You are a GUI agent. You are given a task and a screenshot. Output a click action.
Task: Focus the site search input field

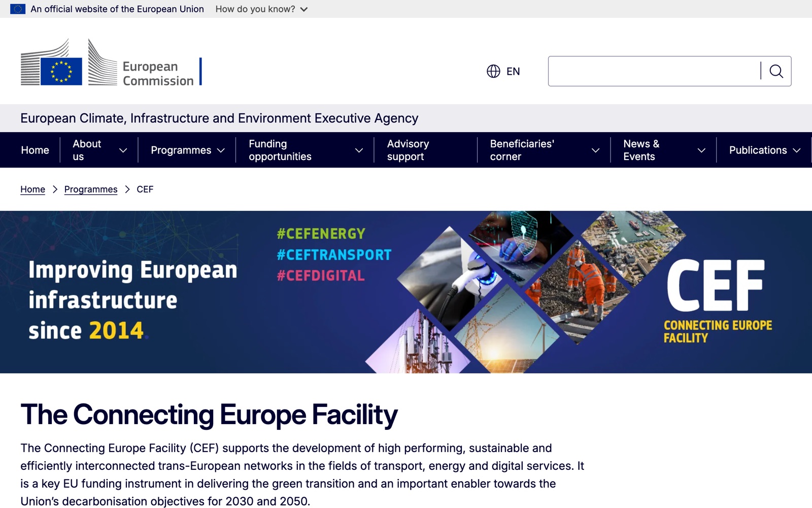pos(654,71)
